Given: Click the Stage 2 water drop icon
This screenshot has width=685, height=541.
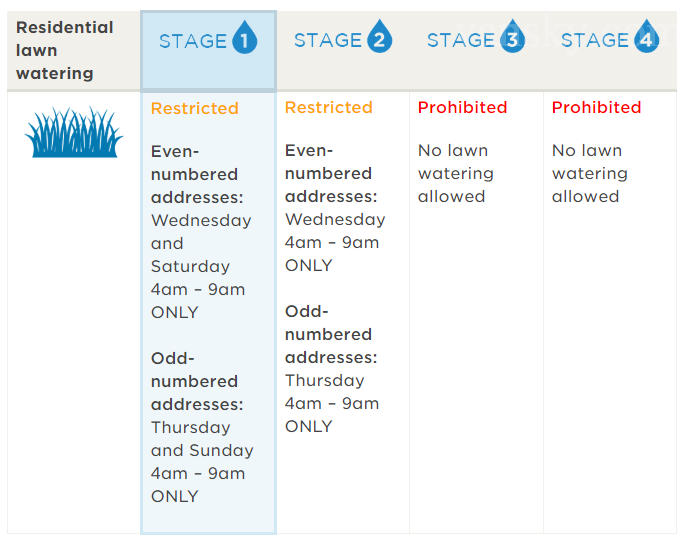Looking at the screenshot, I should (379, 40).
